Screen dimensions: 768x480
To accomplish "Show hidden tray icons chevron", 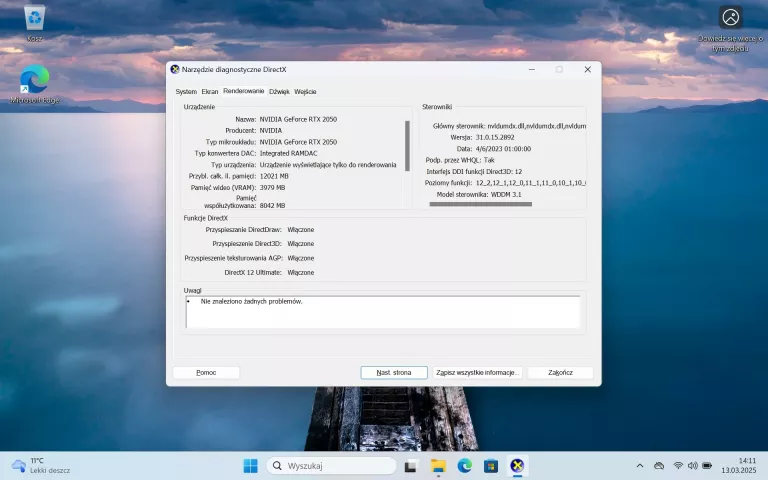I will point(640,466).
